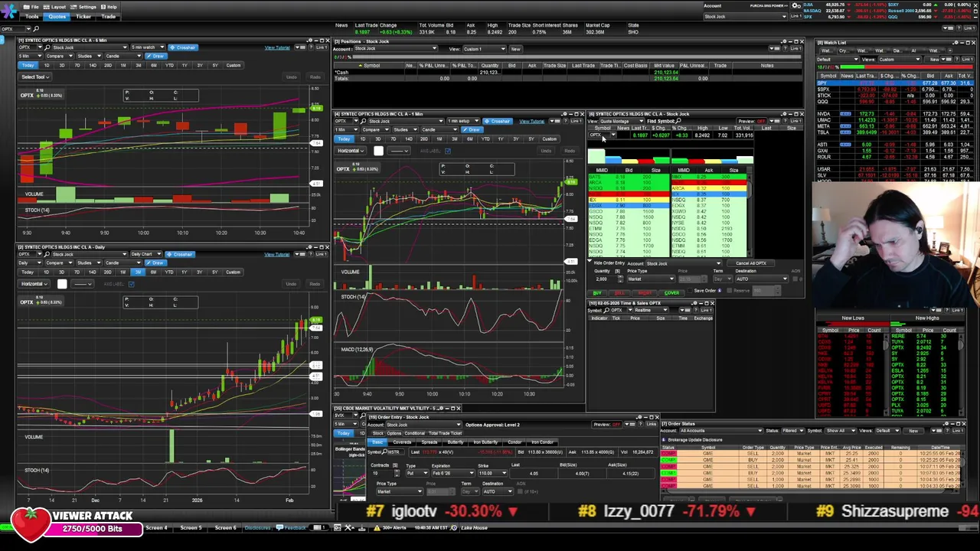Screen dimensions: 980x551
Task: Open the 5 min watch dropdown
Action: tap(148, 47)
